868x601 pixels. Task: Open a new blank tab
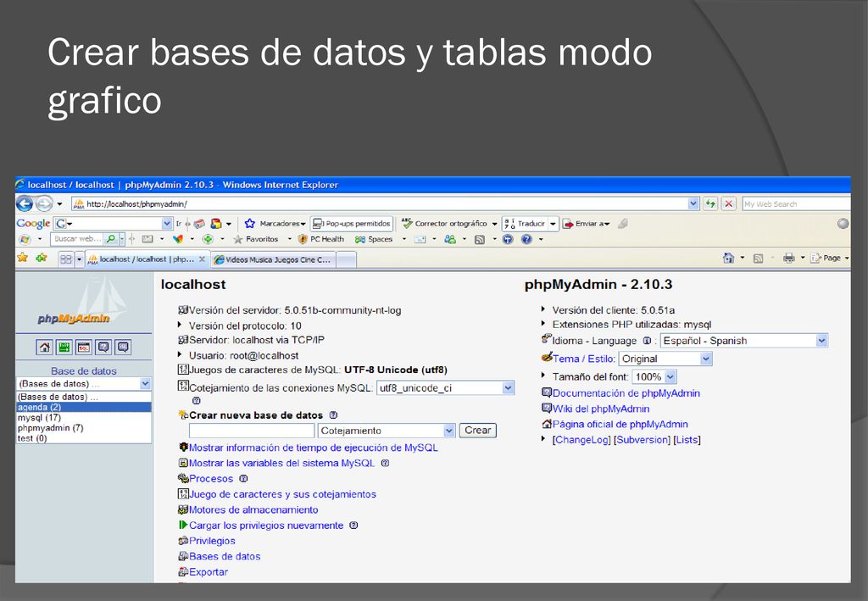[346, 259]
